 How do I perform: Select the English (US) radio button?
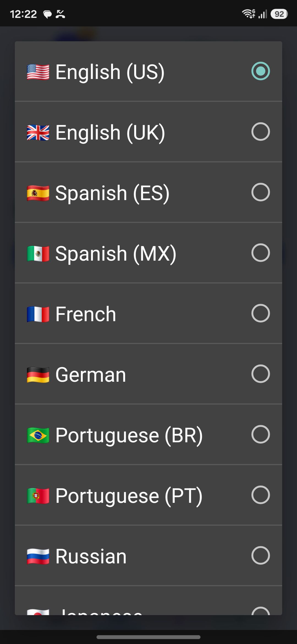pos(260,71)
